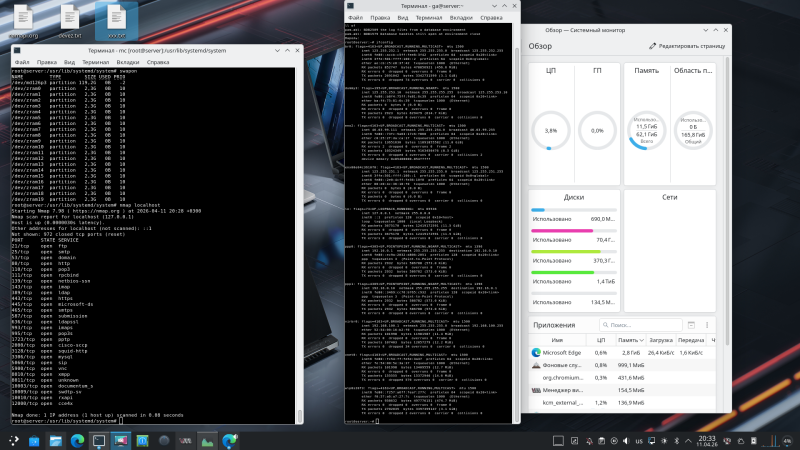Viewport: 800px width, 450px height.
Task: Open the device2.txt desktop file
Action: point(69,18)
